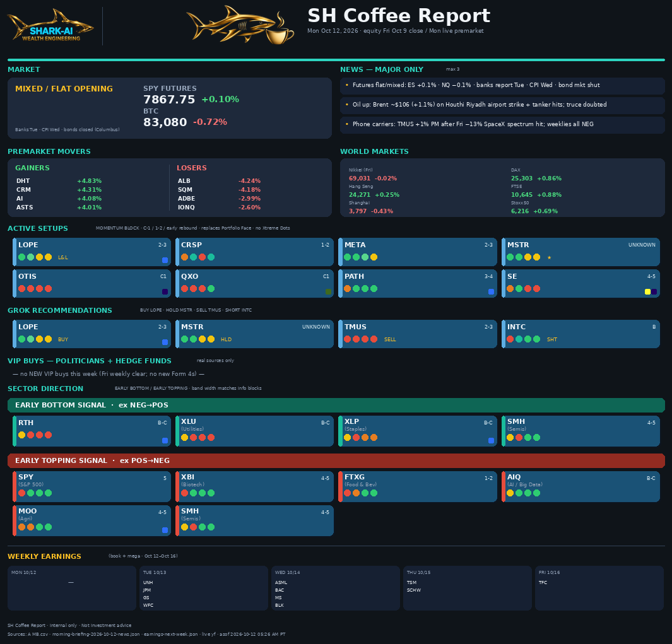Click the blue square on XLP Staples card
This screenshot has height=644, width=672.
(491, 440)
